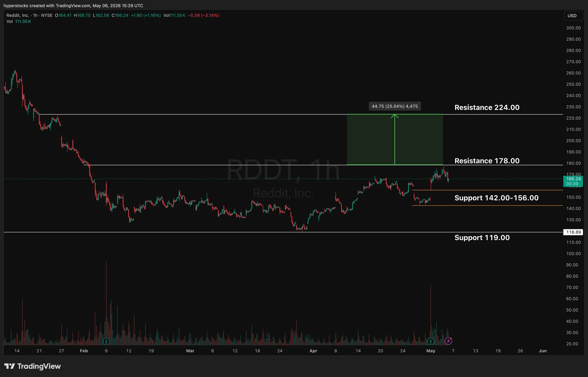The image size is (588, 377).
Task: Click the 26 date label on the time axis
Action: tap(520, 351)
